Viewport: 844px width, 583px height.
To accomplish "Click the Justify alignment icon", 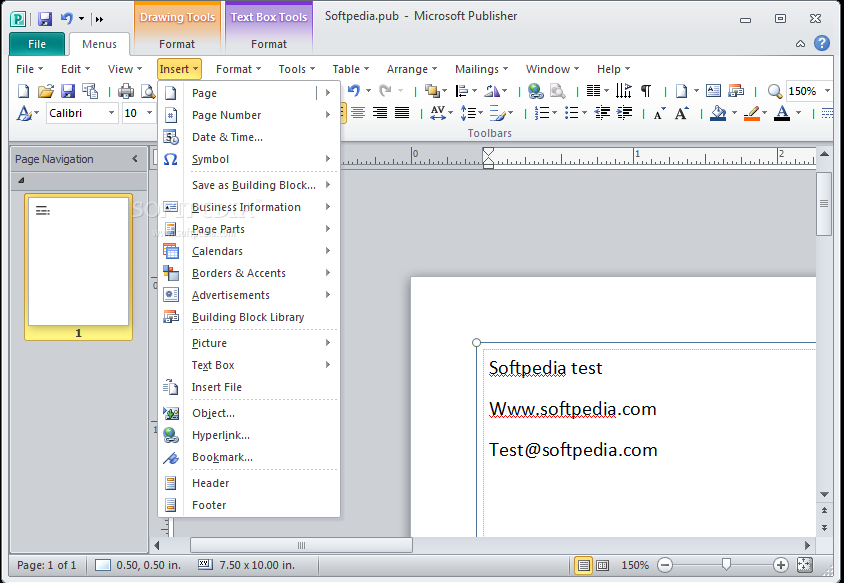I will click(402, 113).
